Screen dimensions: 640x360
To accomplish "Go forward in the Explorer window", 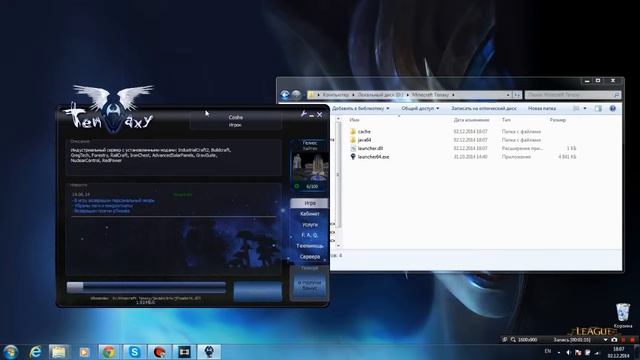I will (297, 95).
